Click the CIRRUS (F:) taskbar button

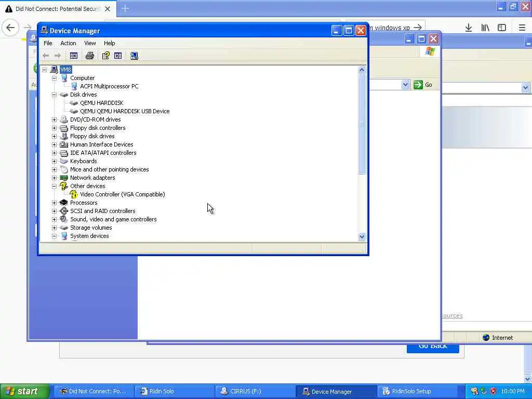pos(255,392)
